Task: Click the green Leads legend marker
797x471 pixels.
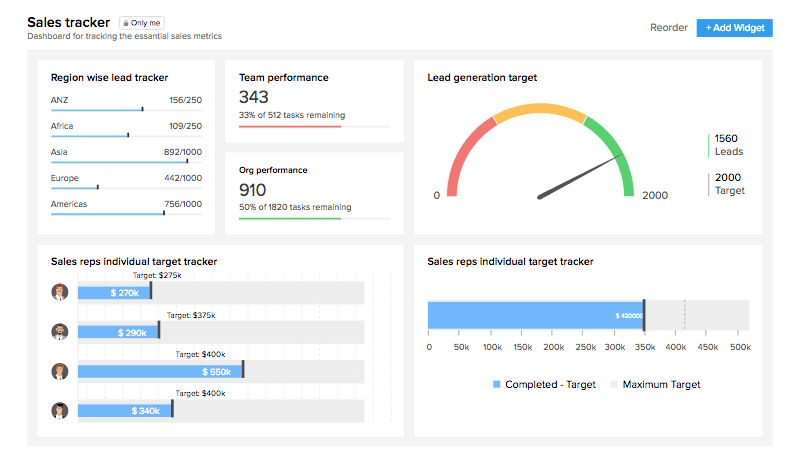Action: pos(709,145)
